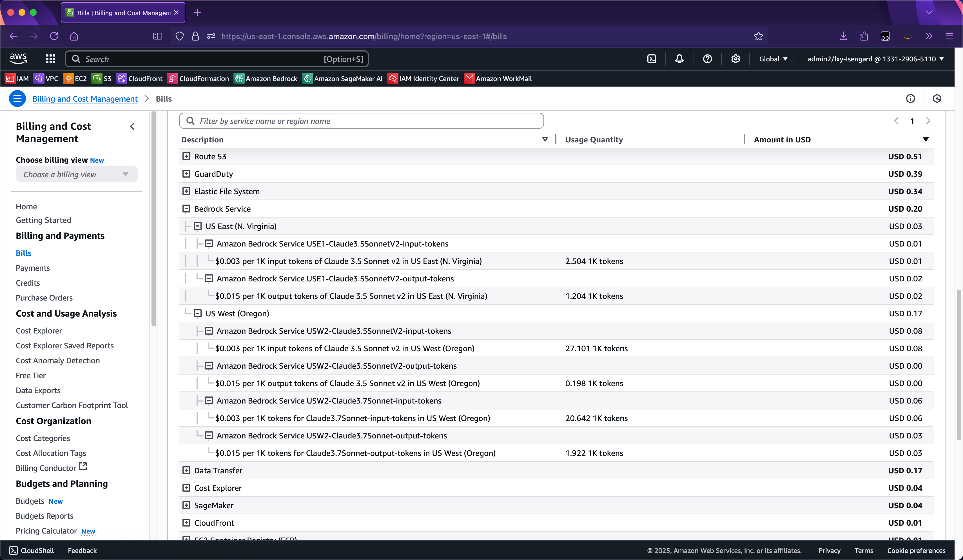Open the hexagon panel icon beside info

point(937,98)
